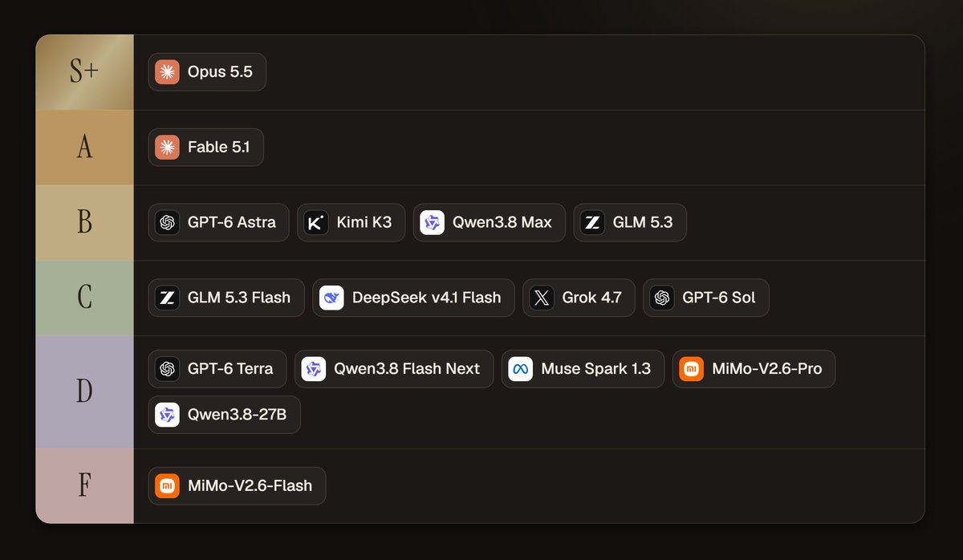Click the C tier label
963x560 pixels.
point(84,298)
